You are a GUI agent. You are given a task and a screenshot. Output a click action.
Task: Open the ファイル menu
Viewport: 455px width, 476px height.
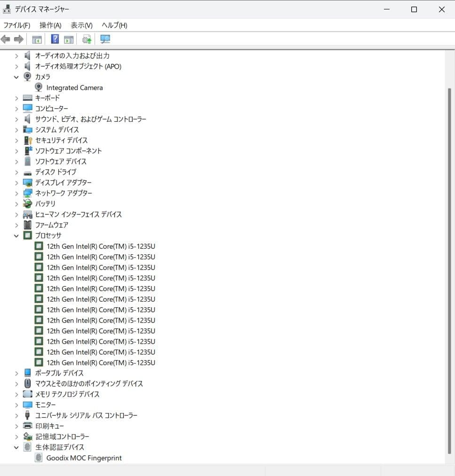[x=16, y=25]
